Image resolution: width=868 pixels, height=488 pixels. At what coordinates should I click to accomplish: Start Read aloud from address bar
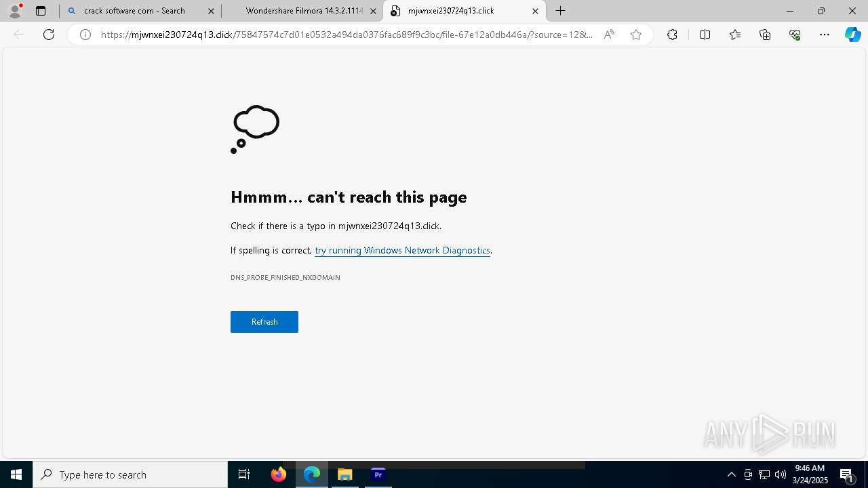pyautogui.click(x=609, y=35)
